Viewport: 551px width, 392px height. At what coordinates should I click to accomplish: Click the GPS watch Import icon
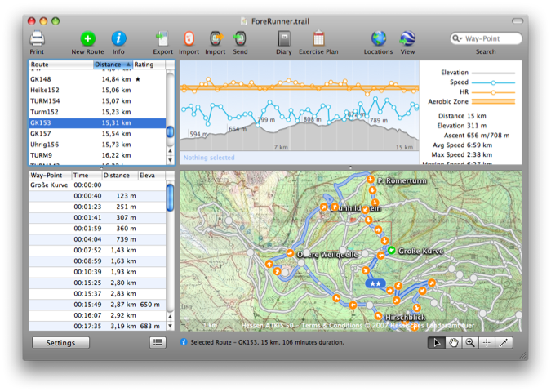(x=216, y=39)
